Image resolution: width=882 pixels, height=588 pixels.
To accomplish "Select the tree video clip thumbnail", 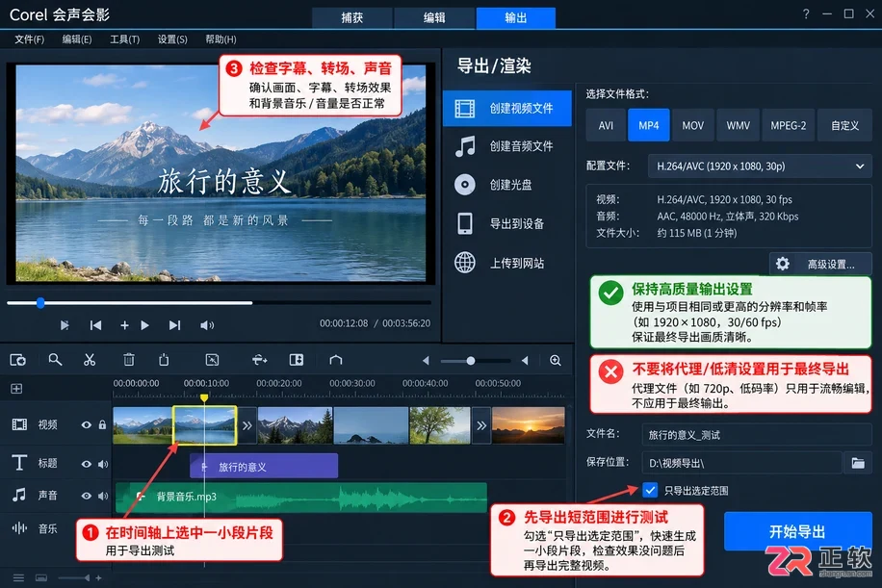I will click(440, 425).
